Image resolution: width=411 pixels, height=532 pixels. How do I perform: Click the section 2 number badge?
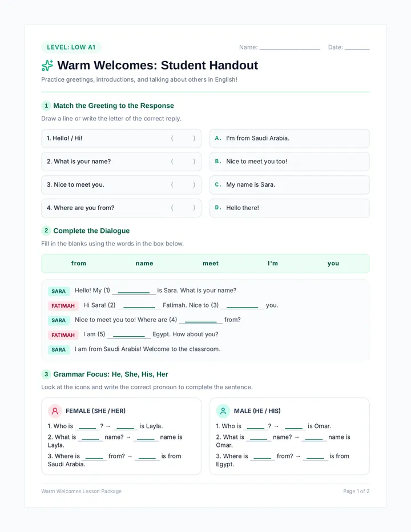[46, 231]
